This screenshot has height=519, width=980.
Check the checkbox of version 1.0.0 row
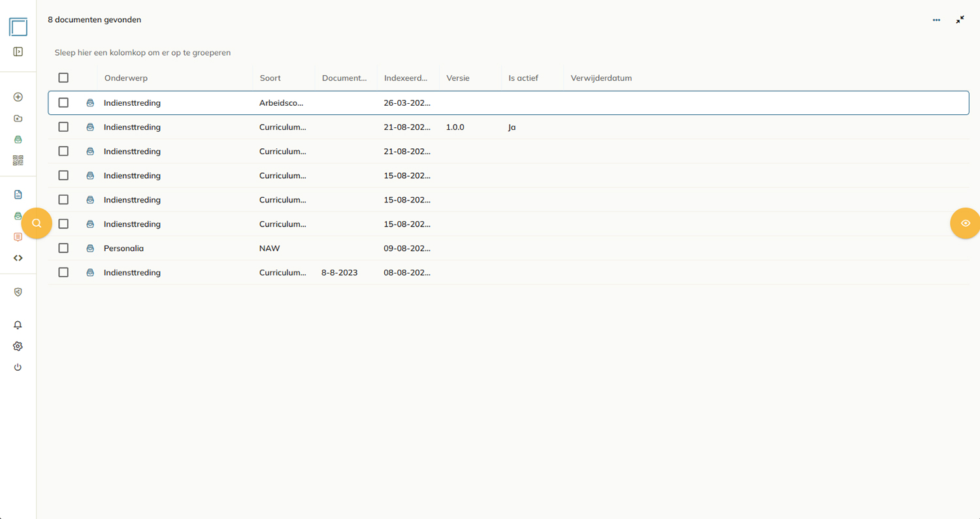pyautogui.click(x=63, y=127)
